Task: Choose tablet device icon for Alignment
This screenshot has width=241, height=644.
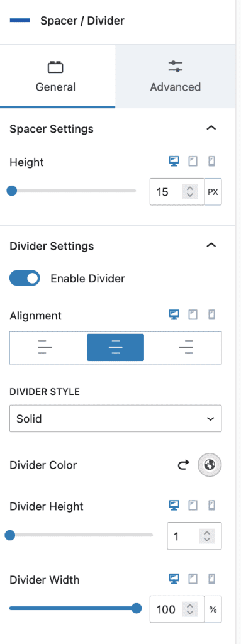Action: (x=193, y=315)
